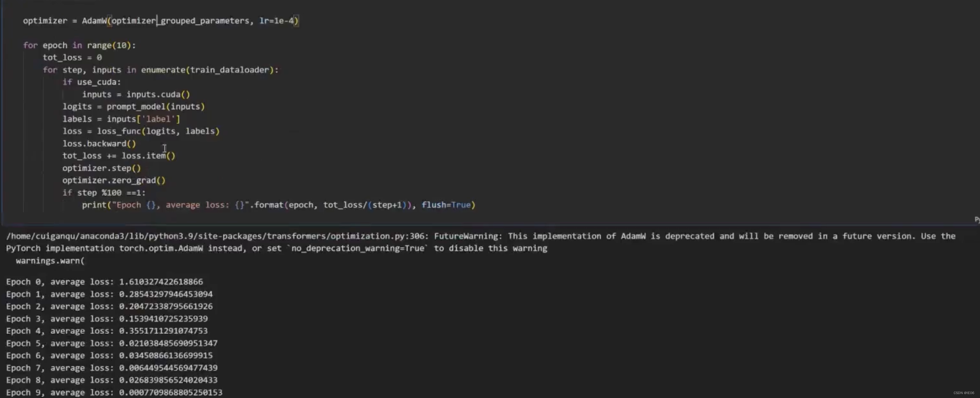The image size is (980, 398).
Task: Click the Python language label on cell
Action: point(976,219)
